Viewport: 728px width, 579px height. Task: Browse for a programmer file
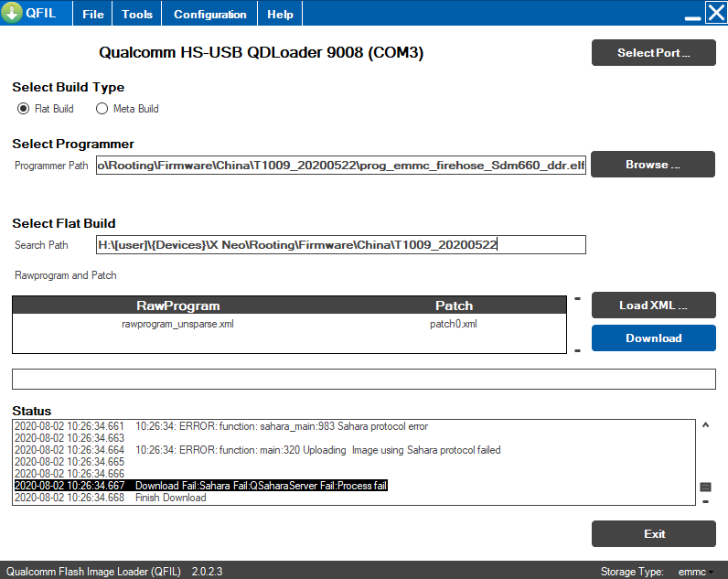pyautogui.click(x=653, y=165)
